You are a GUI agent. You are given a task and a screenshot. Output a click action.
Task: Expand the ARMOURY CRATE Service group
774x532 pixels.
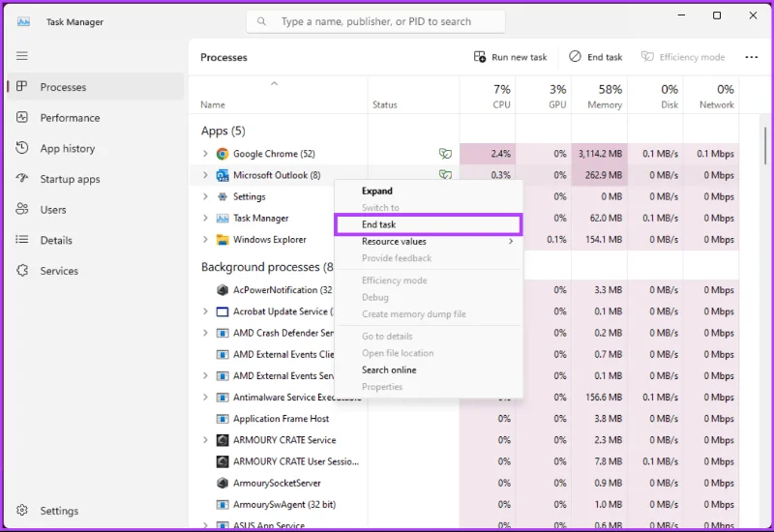pyautogui.click(x=205, y=440)
